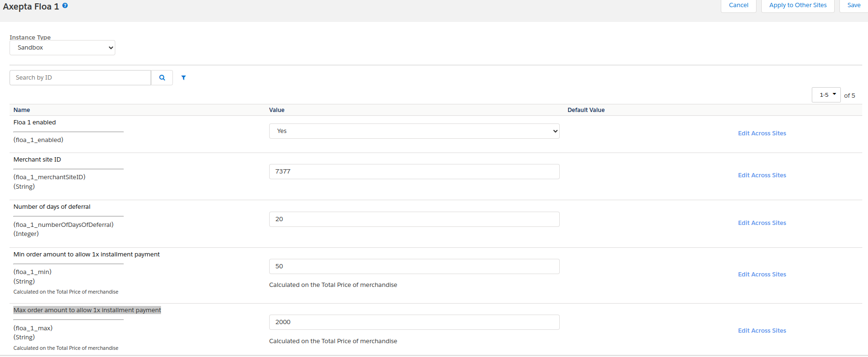Open the Instance Type Sandbox dropdown
The image size is (868, 357).
[62, 48]
